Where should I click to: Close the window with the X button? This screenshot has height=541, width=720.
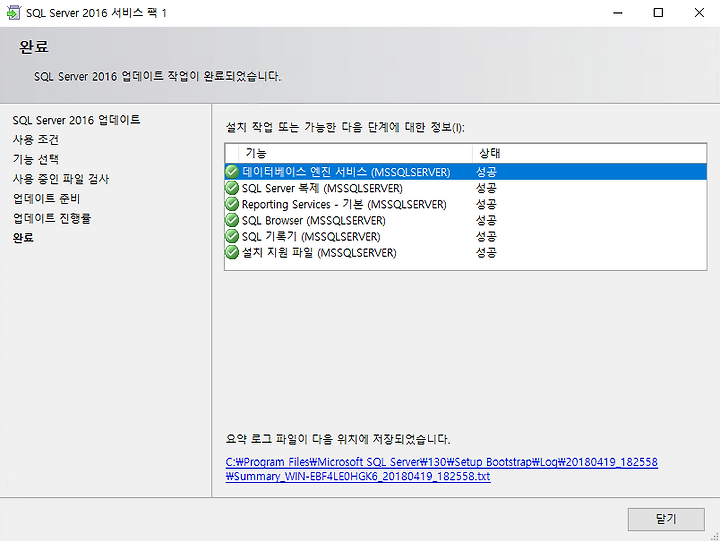tap(699, 13)
